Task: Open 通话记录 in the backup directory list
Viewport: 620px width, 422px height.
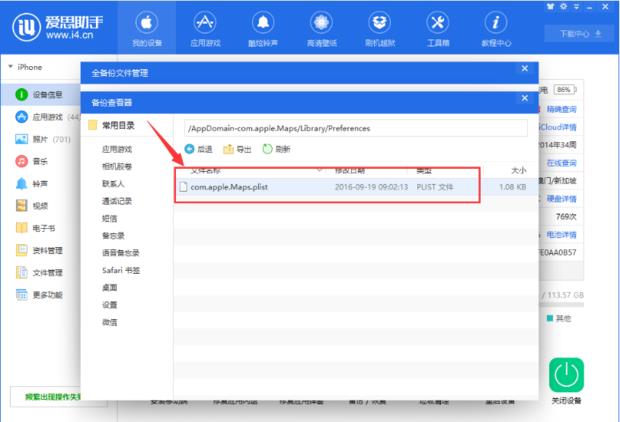Action: (x=117, y=201)
